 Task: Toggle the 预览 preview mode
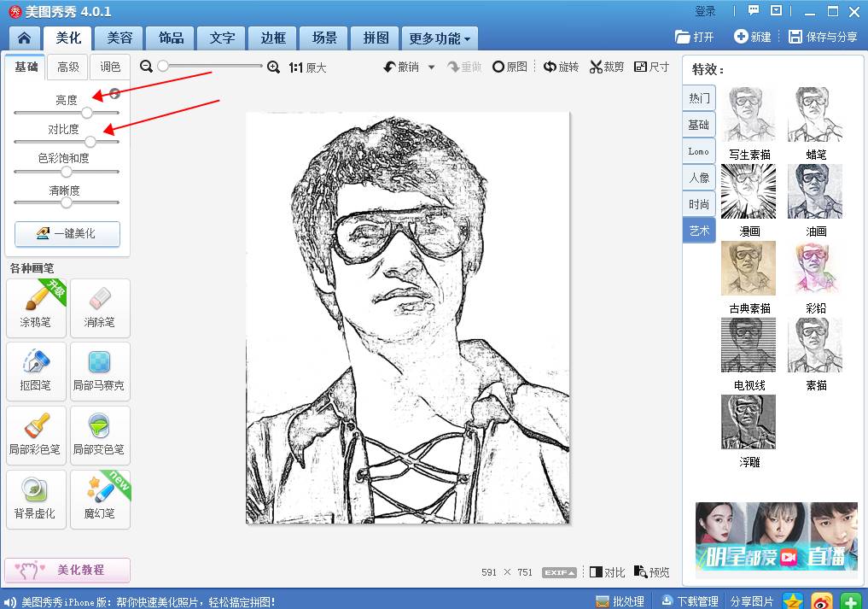[651, 572]
